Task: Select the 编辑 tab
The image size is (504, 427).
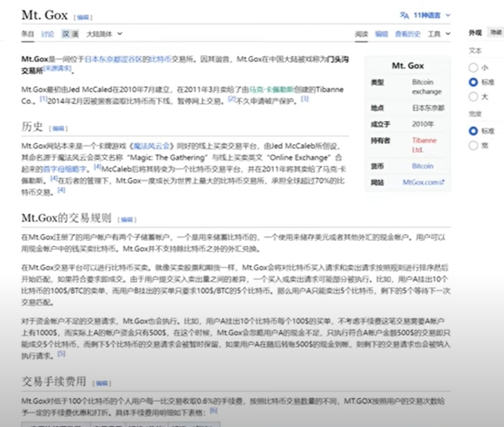Action: (x=382, y=34)
